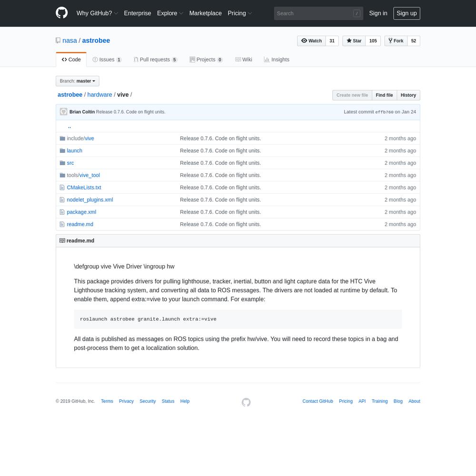
Task: Click the GitHub octocat logo in header
Action: pos(61,13)
